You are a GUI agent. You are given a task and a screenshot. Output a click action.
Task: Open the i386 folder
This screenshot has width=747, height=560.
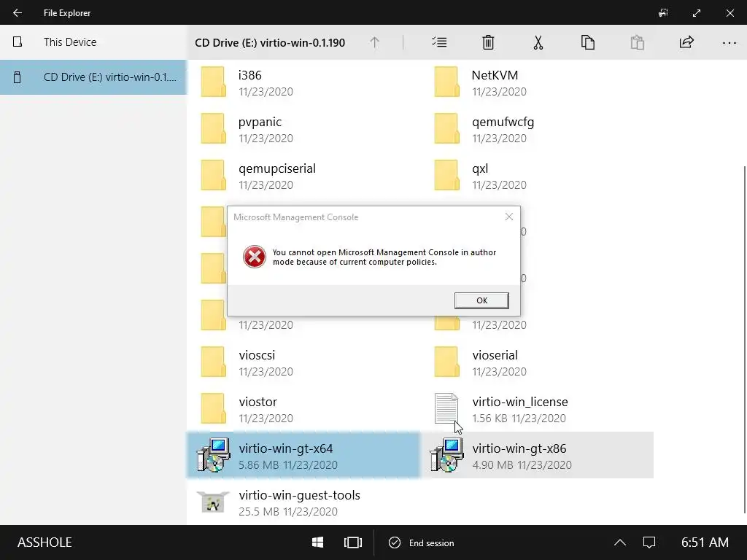click(x=303, y=83)
